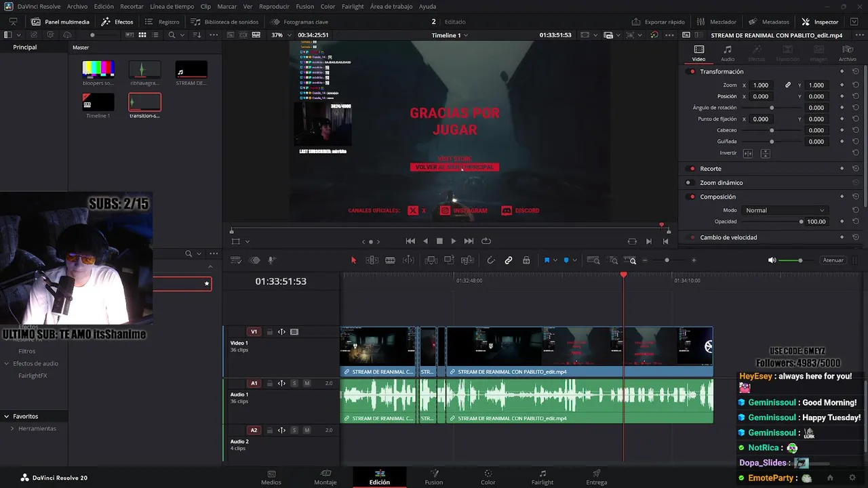
Task: Stop playback in the viewer
Action: tap(439, 241)
